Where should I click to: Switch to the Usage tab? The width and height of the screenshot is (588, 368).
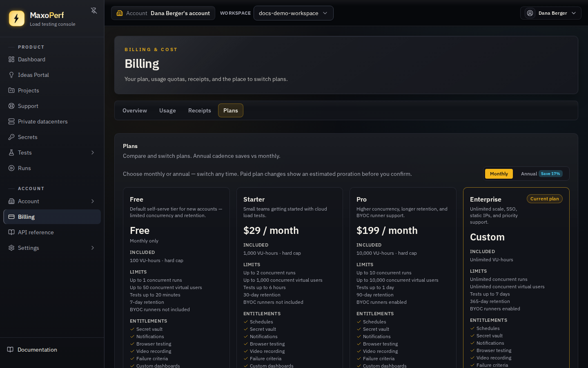coord(167,110)
